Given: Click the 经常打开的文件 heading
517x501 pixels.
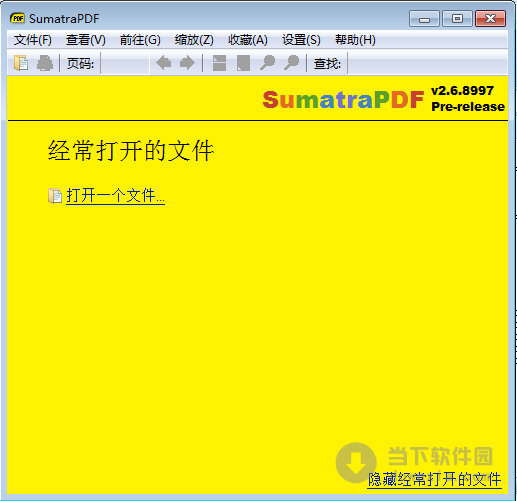Looking at the screenshot, I should pyautogui.click(x=131, y=151).
